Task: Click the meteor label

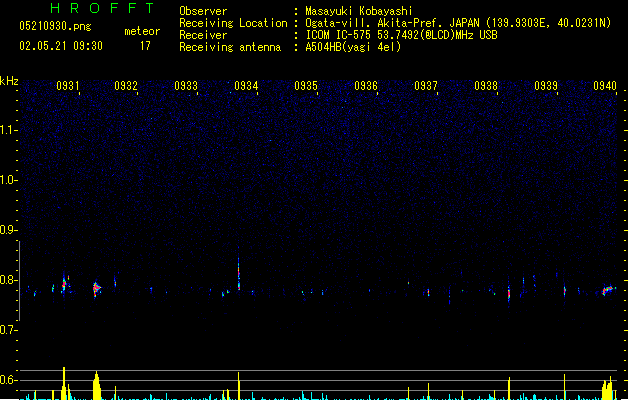Action: [x=142, y=31]
